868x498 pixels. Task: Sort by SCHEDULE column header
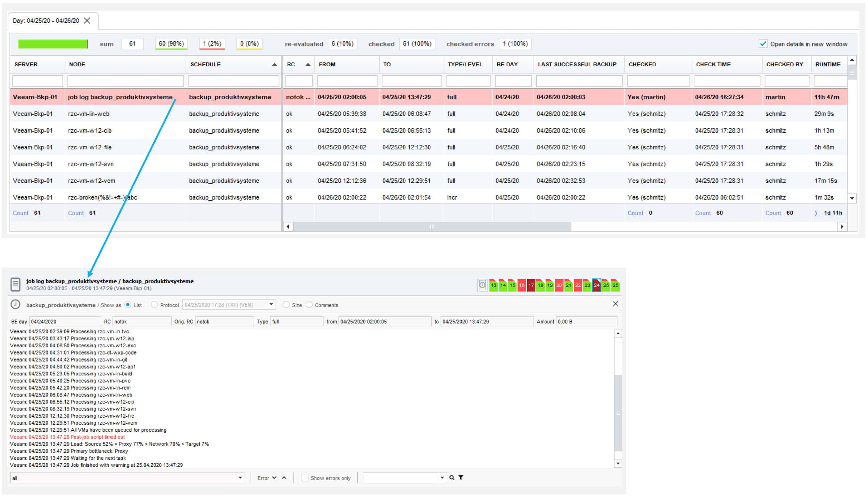(x=206, y=64)
